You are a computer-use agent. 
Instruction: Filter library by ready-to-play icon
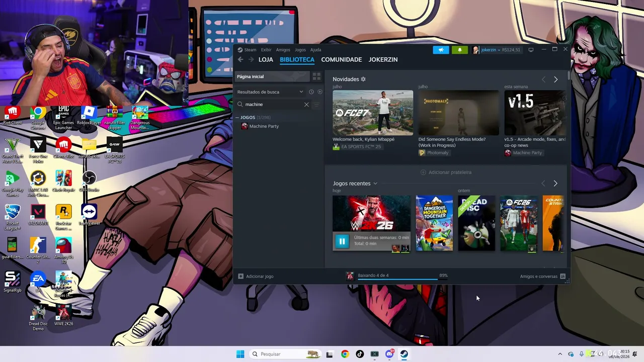pyautogui.click(x=320, y=92)
